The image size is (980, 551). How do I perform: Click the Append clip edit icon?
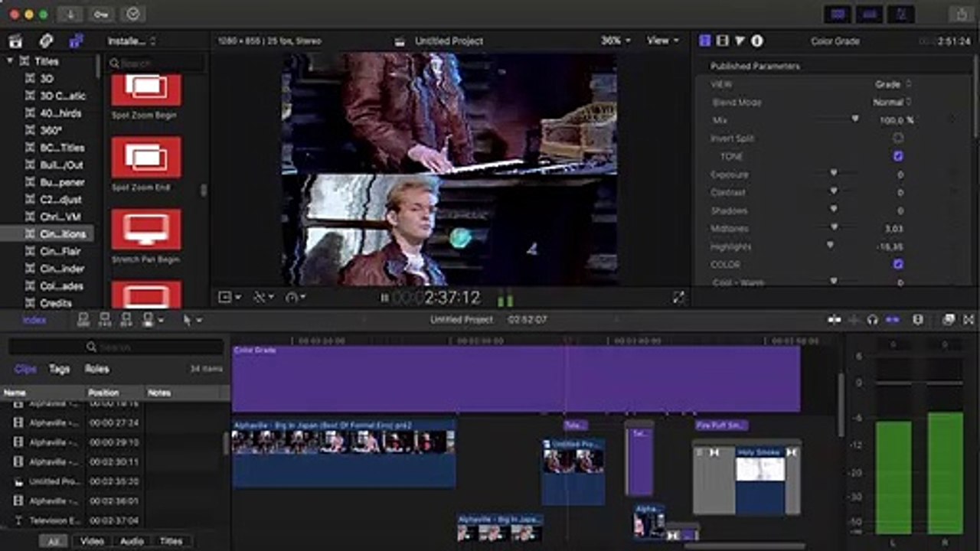tap(126, 320)
